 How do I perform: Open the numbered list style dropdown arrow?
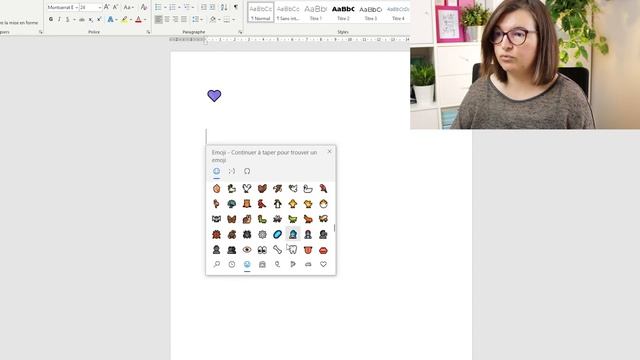pyautogui.click(x=179, y=7)
